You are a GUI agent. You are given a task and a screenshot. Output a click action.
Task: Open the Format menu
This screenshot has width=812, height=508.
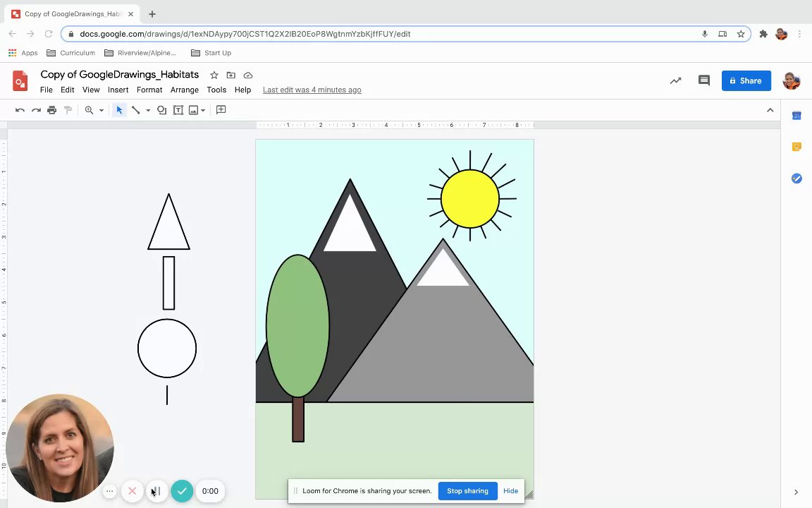point(149,90)
